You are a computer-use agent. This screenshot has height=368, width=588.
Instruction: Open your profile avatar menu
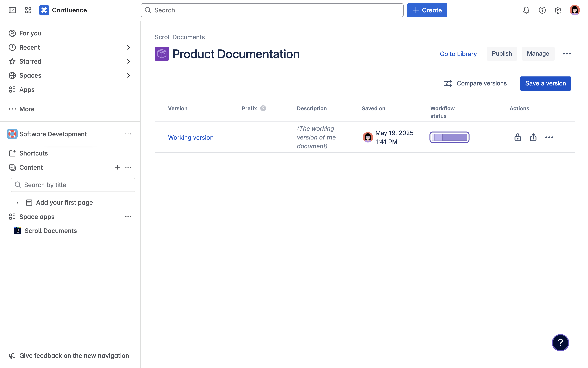pyautogui.click(x=574, y=10)
